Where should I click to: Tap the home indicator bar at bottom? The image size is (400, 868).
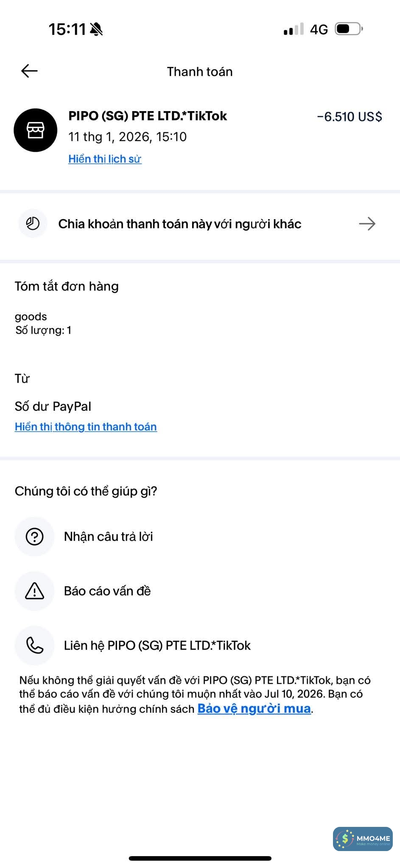[200, 858]
